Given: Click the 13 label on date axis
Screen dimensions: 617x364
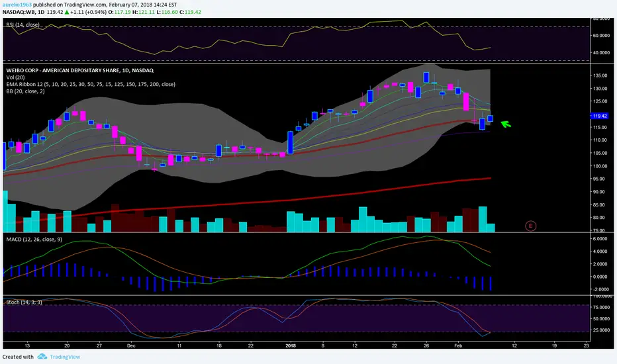Looking at the screenshot, I should click(x=26, y=346).
